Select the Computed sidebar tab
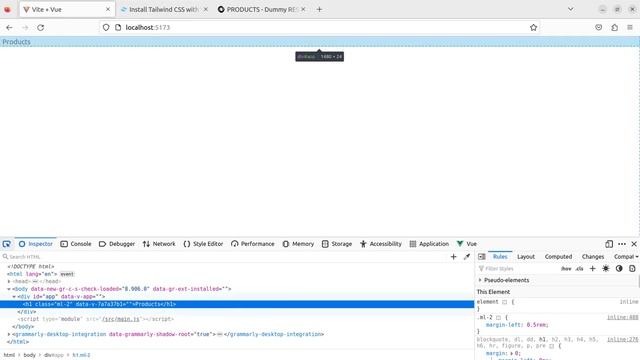The image size is (640, 360). [x=558, y=257]
